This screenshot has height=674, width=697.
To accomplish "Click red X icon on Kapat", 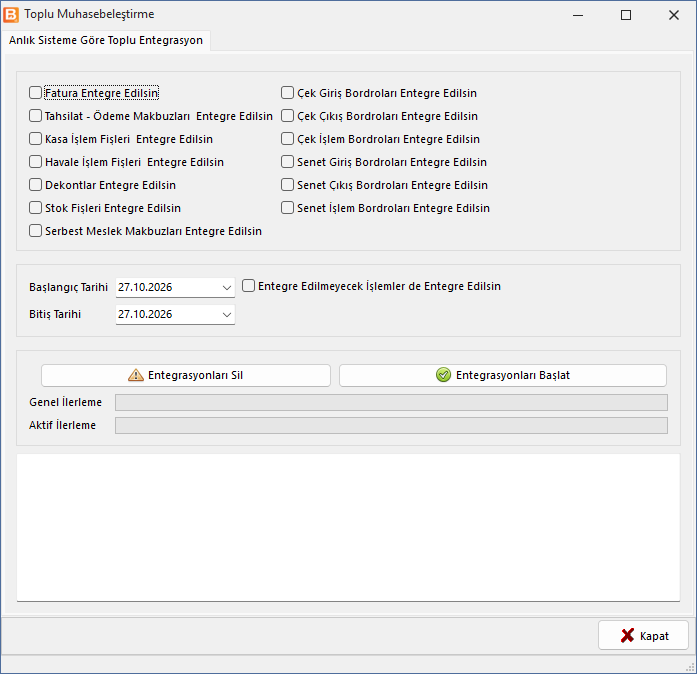I will click(627, 635).
